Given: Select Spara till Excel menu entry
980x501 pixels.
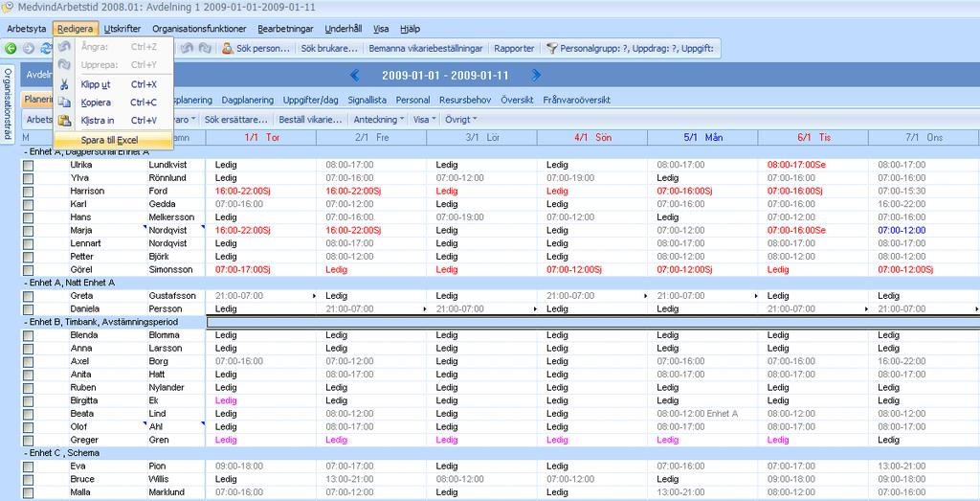Looking at the screenshot, I should [114, 140].
